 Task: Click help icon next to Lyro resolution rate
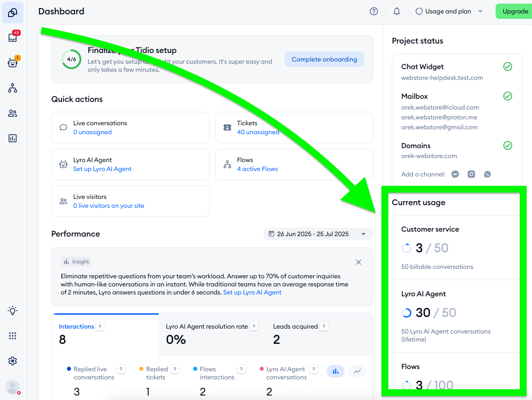click(254, 326)
